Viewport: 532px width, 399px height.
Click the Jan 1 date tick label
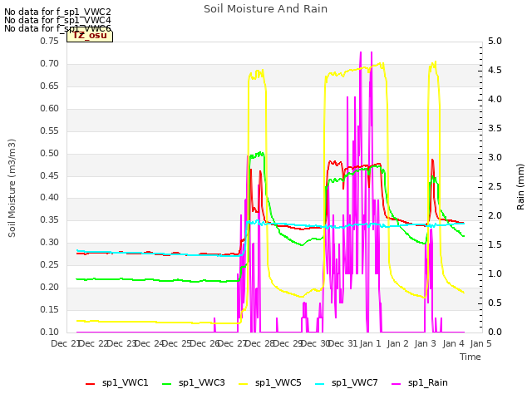tap(370, 343)
